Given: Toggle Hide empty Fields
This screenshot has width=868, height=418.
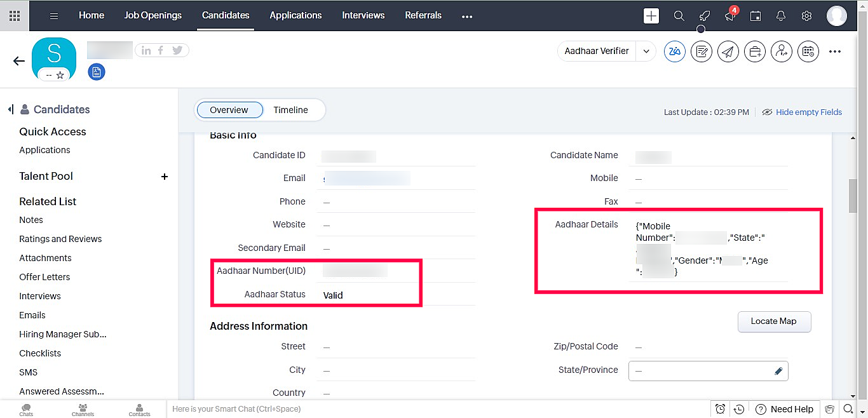Looking at the screenshot, I should click(x=802, y=112).
